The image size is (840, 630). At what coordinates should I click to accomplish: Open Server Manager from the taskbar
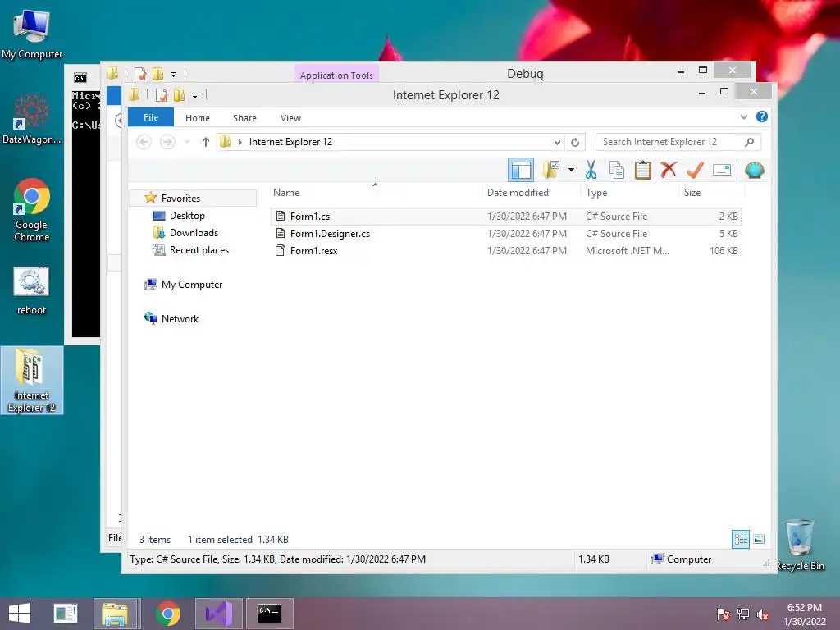point(66,614)
